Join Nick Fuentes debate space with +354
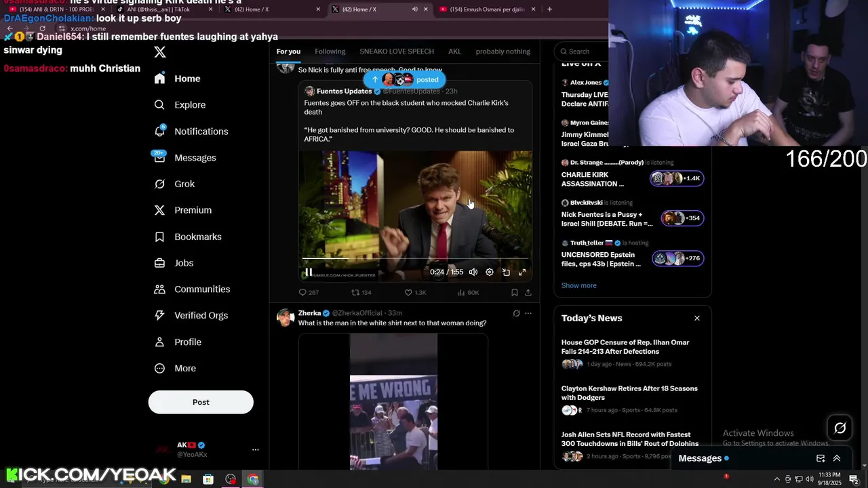The width and height of the screenshot is (868, 488). 632,215
